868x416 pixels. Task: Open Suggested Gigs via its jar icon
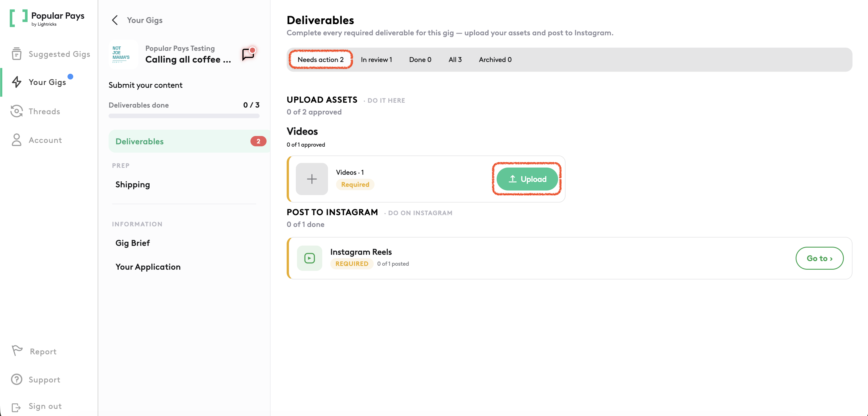[16, 54]
